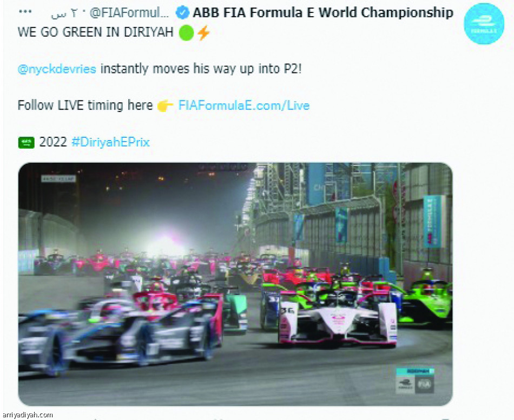Click the blue verified badge

click(x=182, y=13)
